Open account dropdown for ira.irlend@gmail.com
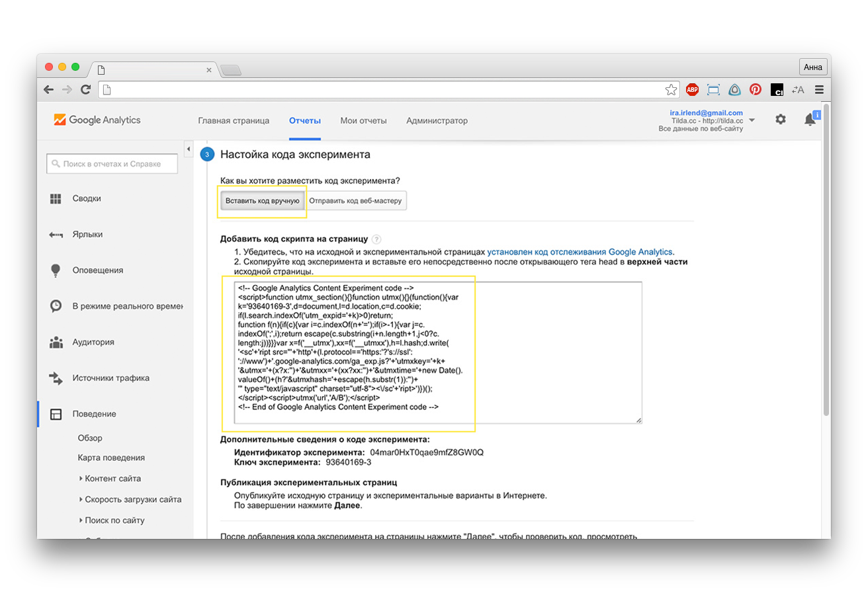 (x=752, y=121)
